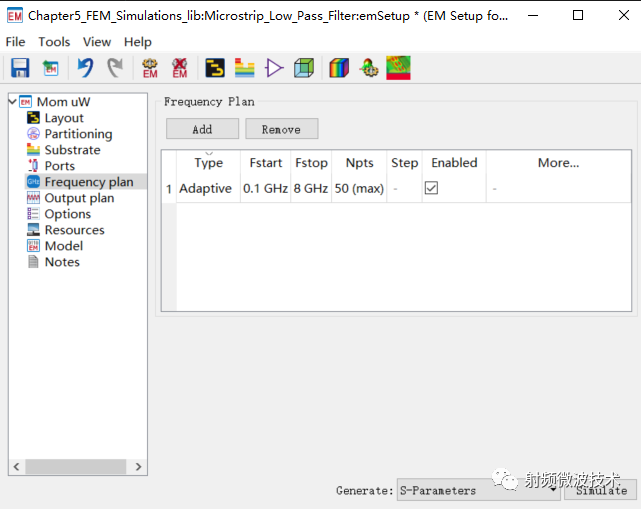Click the purple triangle component icon
The image size is (641, 509).
coord(274,68)
